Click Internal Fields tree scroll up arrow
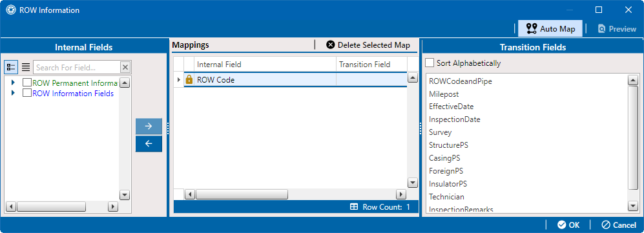This screenshot has height=233, width=644. point(125,83)
